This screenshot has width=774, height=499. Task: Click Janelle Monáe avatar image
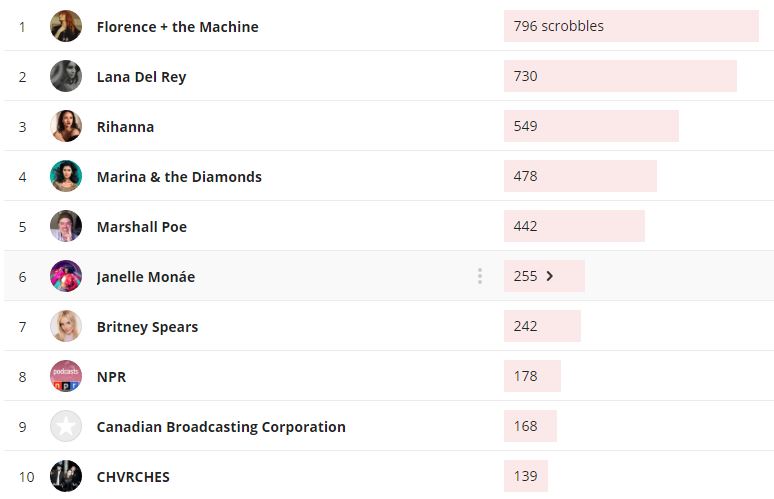66,276
